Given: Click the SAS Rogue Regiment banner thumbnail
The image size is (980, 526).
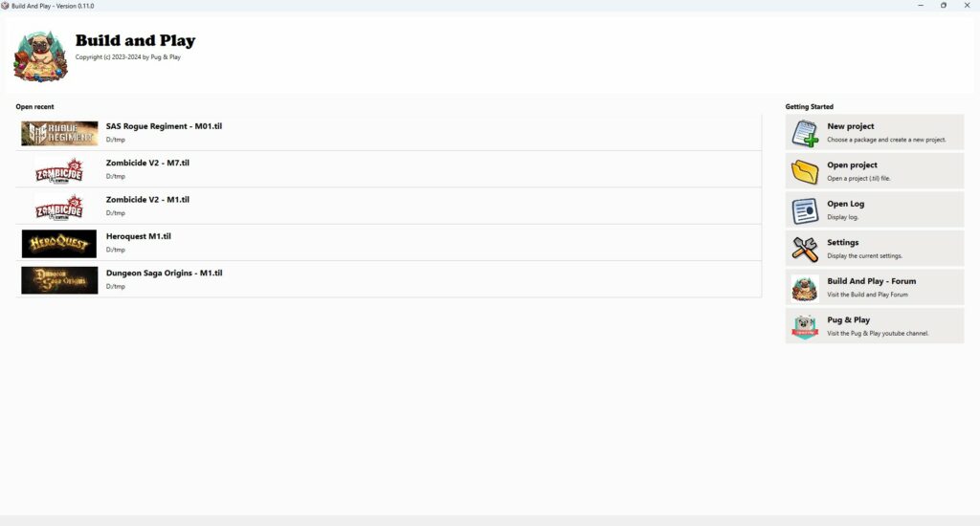Looking at the screenshot, I should pyautogui.click(x=59, y=133).
